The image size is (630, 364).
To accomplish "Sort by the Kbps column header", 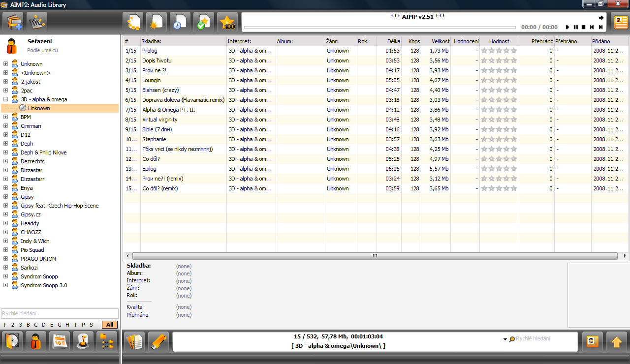I will pyautogui.click(x=411, y=41).
